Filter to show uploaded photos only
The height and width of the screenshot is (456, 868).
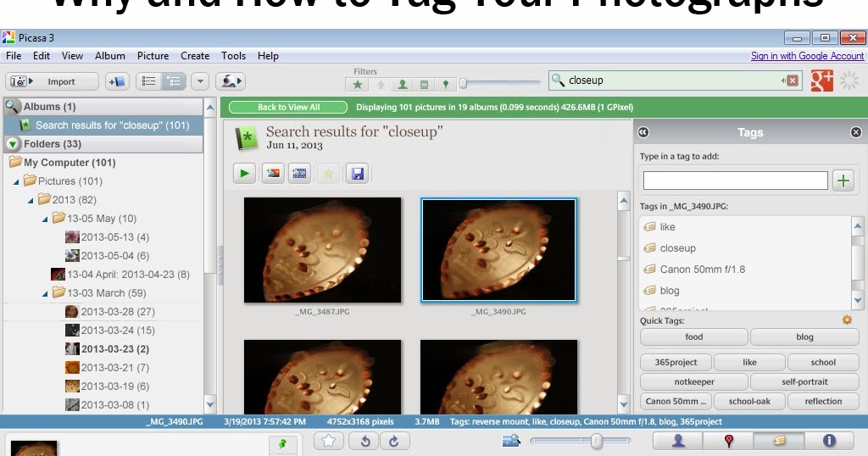click(381, 85)
